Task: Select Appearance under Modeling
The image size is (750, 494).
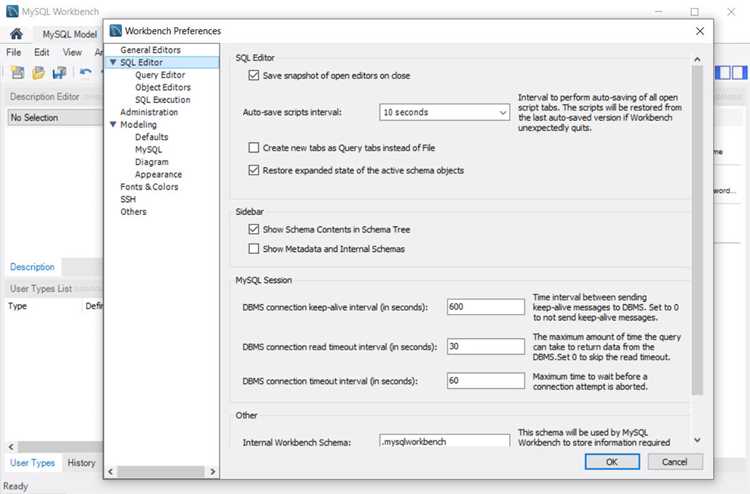Action: [x=158, y=174]
